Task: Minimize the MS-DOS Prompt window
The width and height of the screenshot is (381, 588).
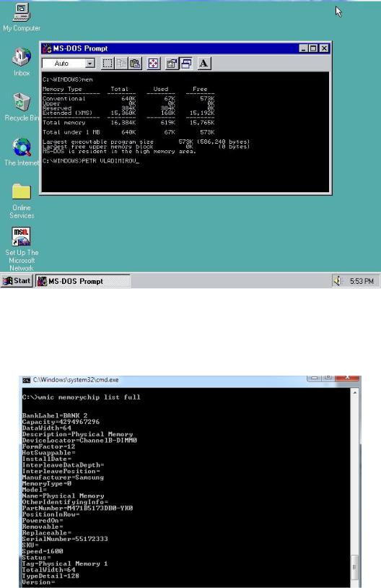Action: pyautogui.click(x=304, y=48)
